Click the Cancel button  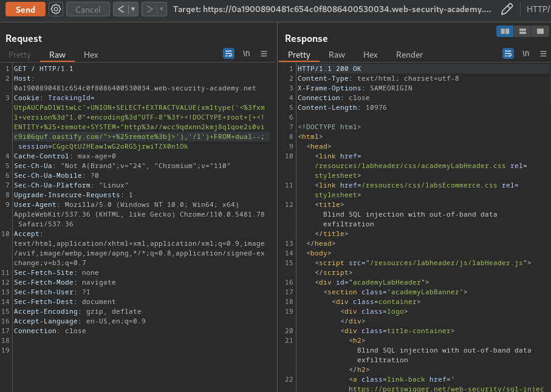(x=88, y=9)
